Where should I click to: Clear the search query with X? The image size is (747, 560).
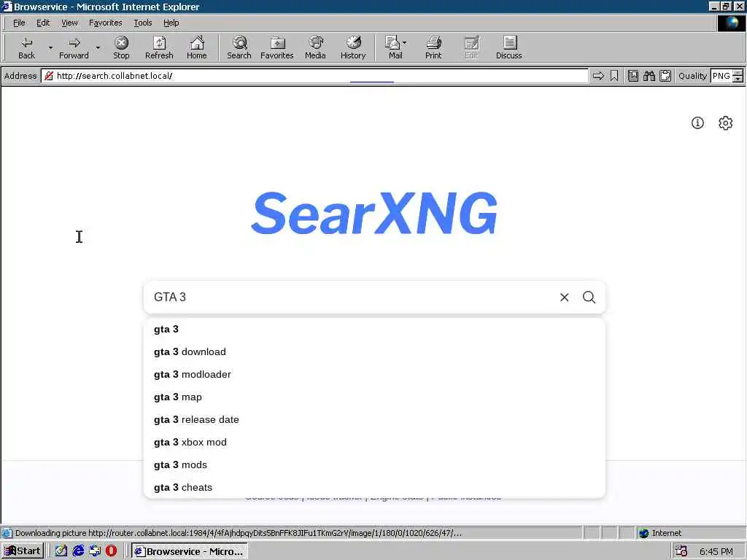[564, 297]
